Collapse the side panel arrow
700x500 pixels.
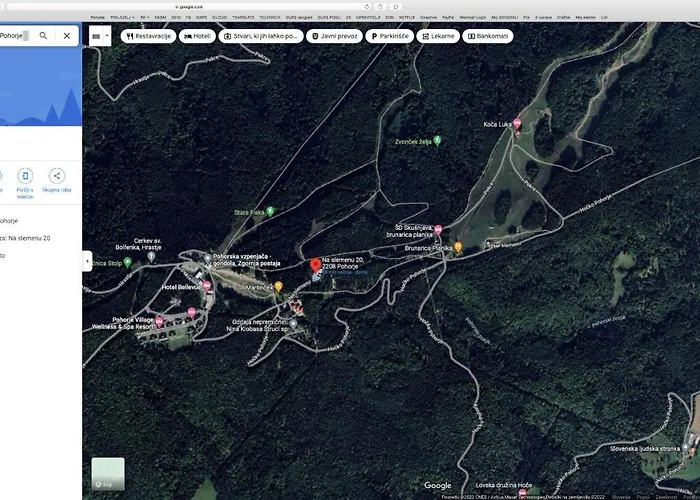[86, 260]
